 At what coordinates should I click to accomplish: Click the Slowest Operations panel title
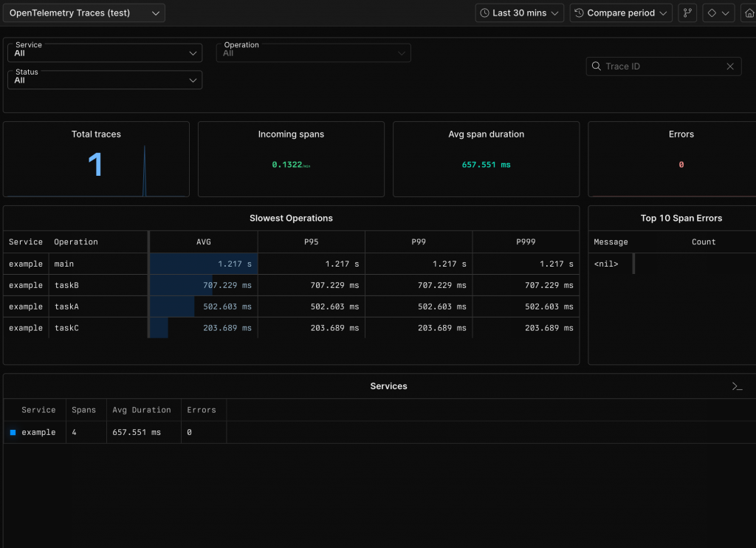pos(291,218)
